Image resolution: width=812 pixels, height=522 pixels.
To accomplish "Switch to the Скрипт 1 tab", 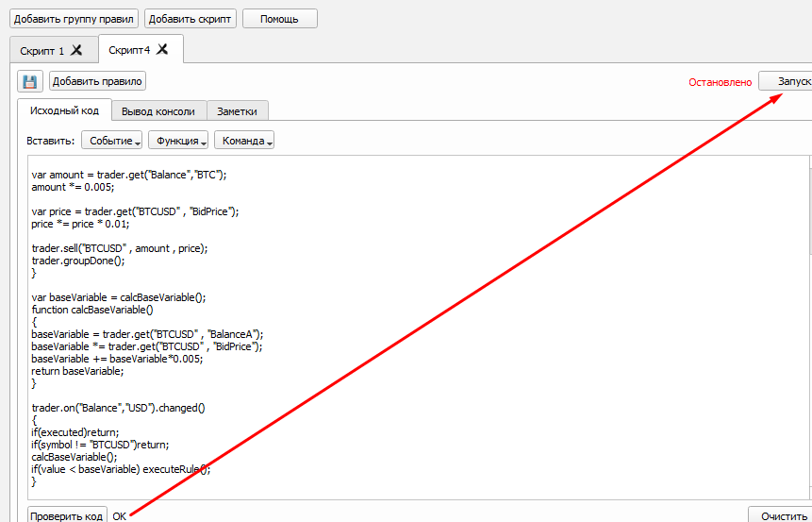I will [42, 51].
